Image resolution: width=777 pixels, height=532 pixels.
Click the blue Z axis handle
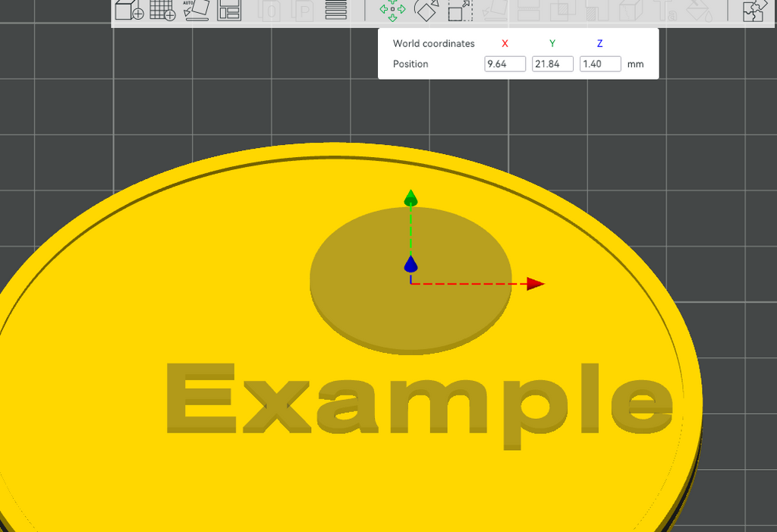coord(411,264)
